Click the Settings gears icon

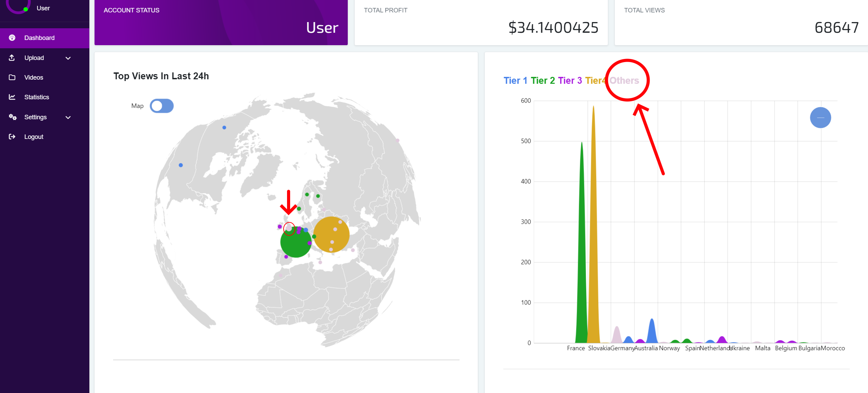point(12,117)
